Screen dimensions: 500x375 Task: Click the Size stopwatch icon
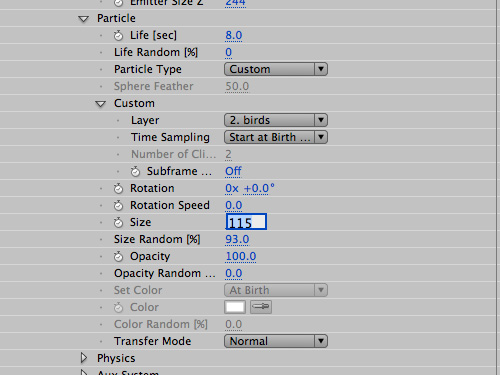tap(118, 222)
